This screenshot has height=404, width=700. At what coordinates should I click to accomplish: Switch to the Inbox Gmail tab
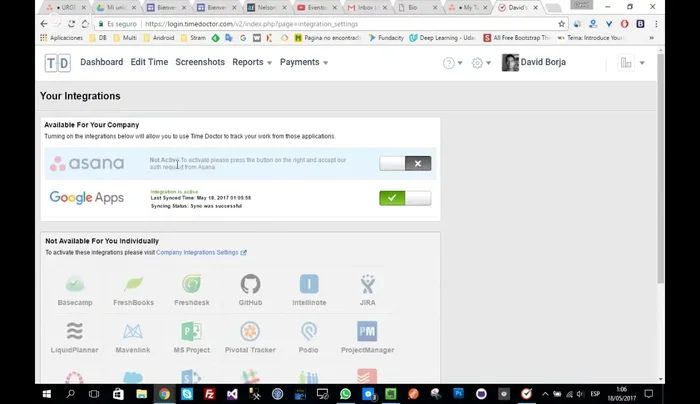coord(369,8)
